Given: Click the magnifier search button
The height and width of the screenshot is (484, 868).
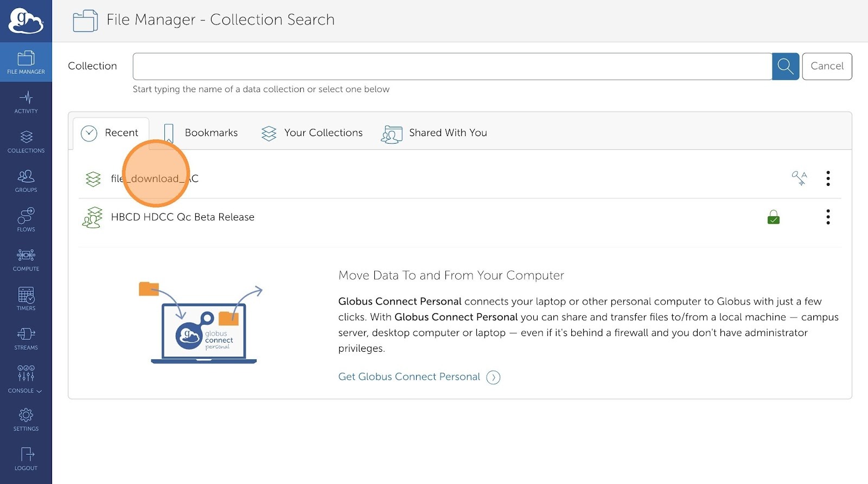Looking at the screenshot, I should click(x=786, y=66).
